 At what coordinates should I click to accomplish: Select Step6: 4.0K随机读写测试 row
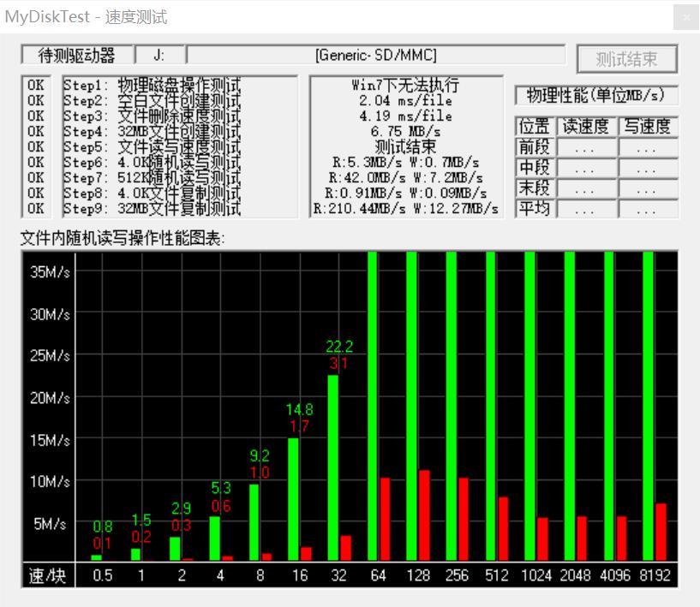(152, 163)
